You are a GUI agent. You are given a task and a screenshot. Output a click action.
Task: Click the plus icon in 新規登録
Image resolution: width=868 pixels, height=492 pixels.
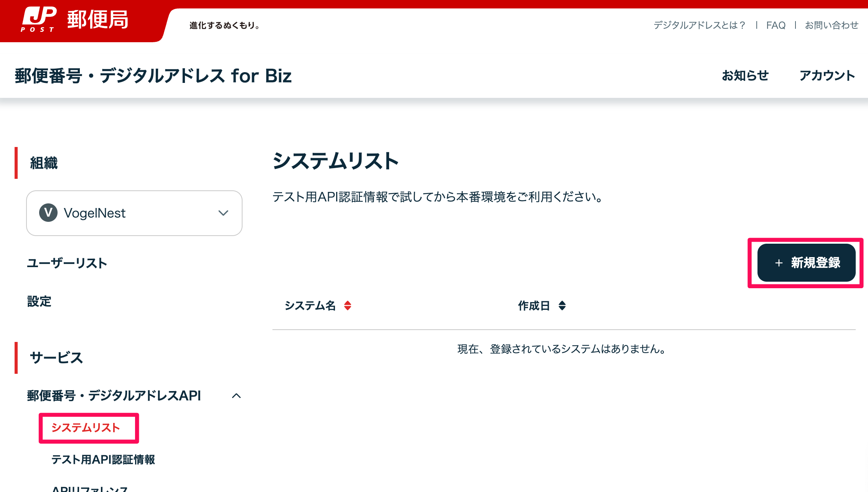pos(779,263)
